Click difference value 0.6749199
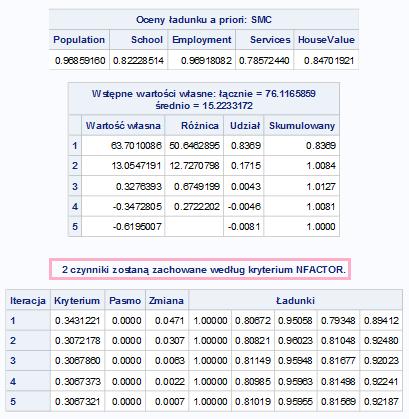Viewport: 409px width, 419px height. click(x=197, y=186)
